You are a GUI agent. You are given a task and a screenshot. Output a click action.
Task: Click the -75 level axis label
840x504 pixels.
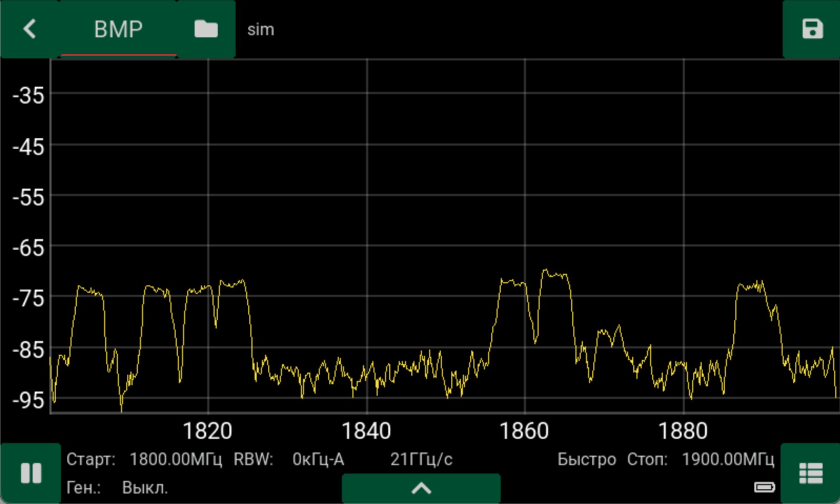click(x=28, y=299)
